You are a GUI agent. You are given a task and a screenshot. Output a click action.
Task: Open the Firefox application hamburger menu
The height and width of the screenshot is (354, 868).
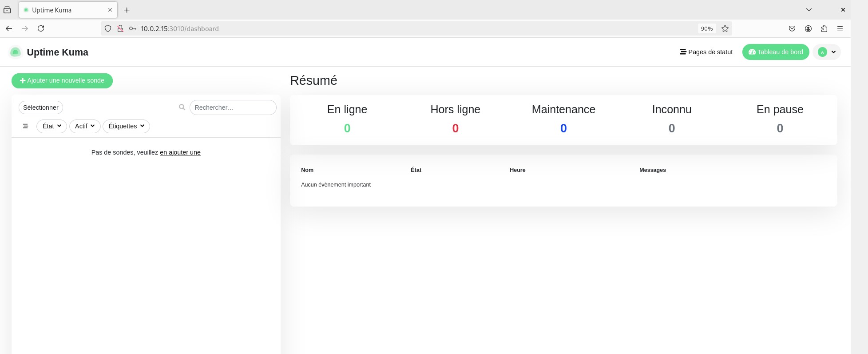pyautogui.click(x=840, y=28)
